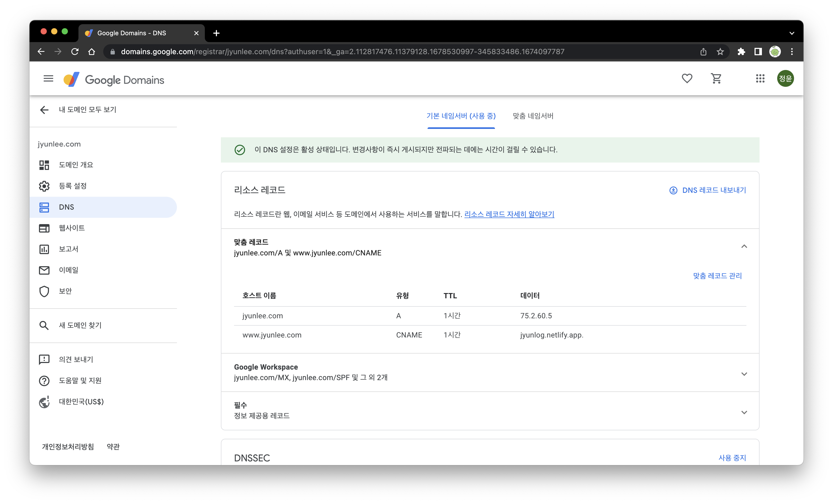Go back with 내 도메인 모두 보기 arrow

44,110
